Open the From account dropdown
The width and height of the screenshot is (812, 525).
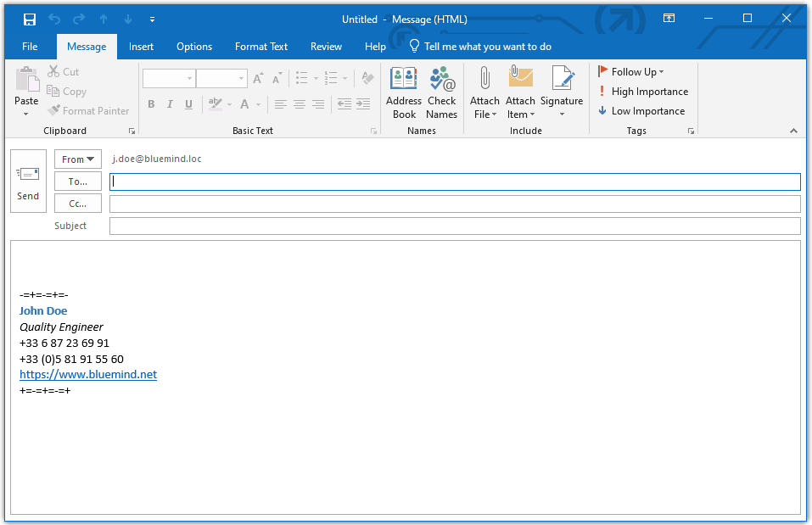click(78, 159)
